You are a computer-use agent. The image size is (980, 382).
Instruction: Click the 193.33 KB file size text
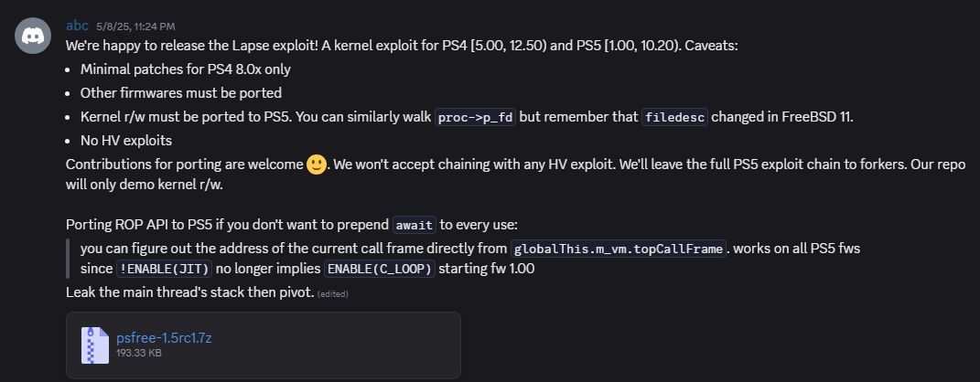click(x=139, y=353)
